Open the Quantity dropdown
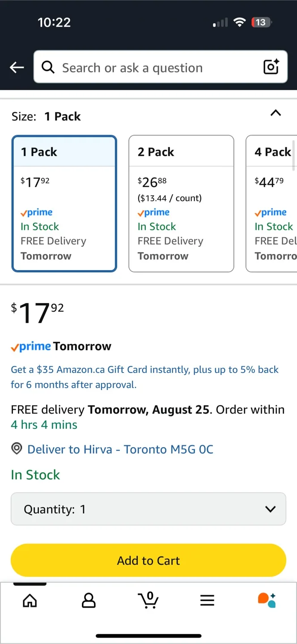 click(148, 508)
